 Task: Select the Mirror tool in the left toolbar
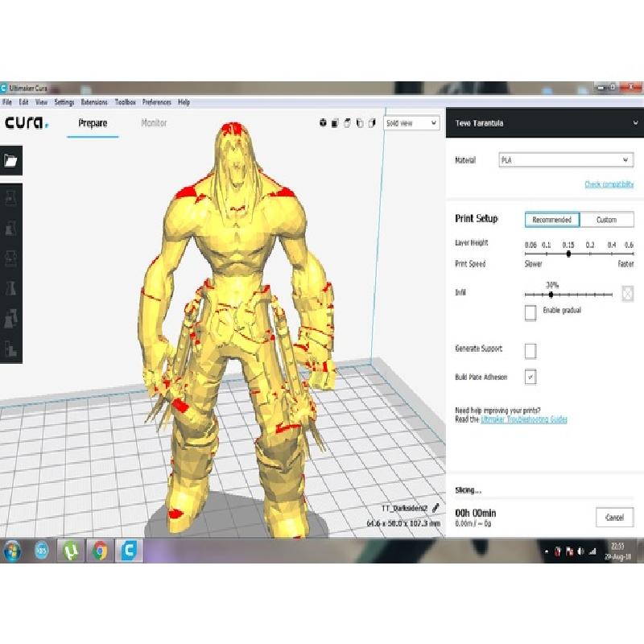tap(10, 288)
